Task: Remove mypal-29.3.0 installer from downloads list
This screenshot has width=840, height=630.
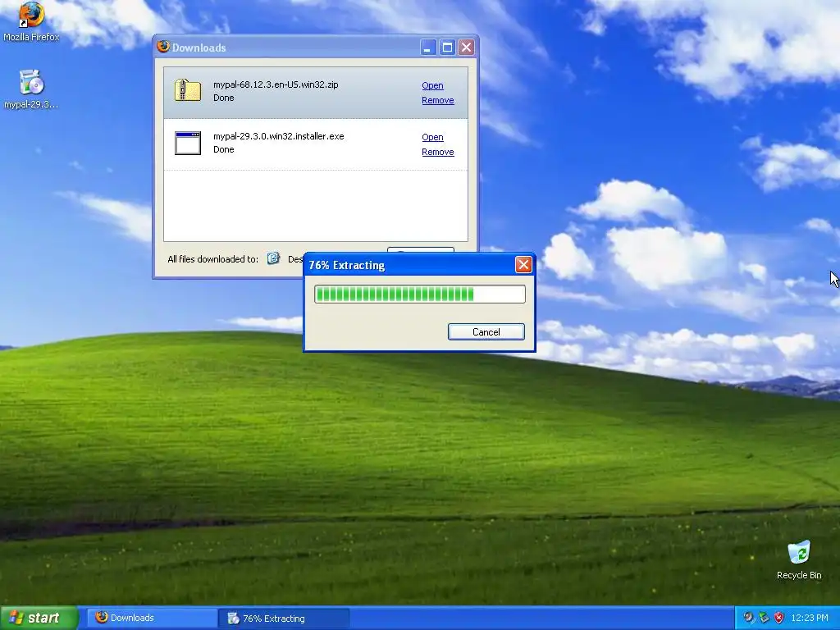Action: tap(438, 152)
